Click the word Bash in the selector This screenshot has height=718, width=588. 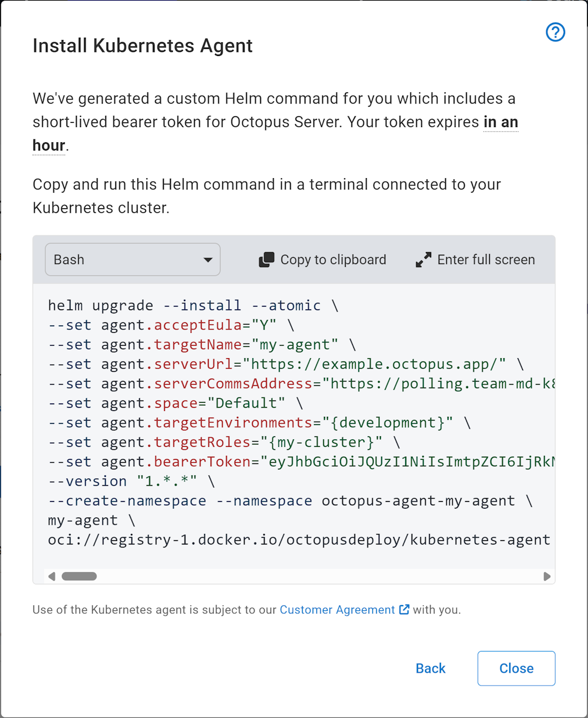(69, 259)
